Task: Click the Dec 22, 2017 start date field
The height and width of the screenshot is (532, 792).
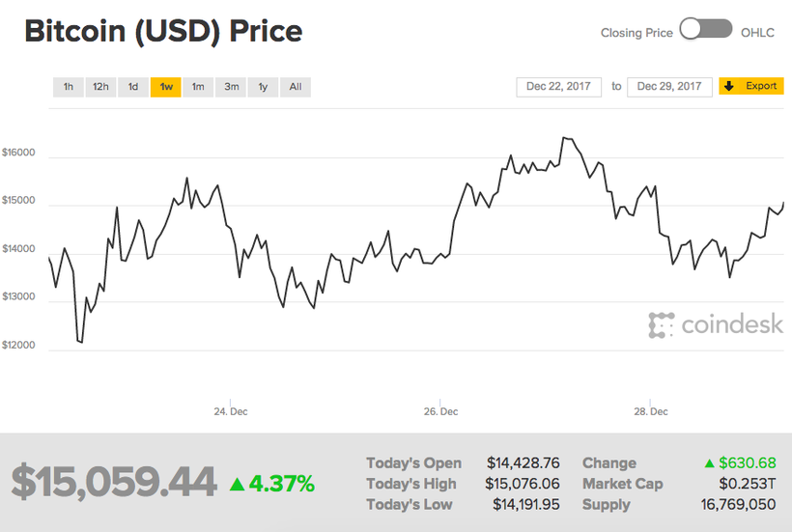Action: (x=559, y=87)
